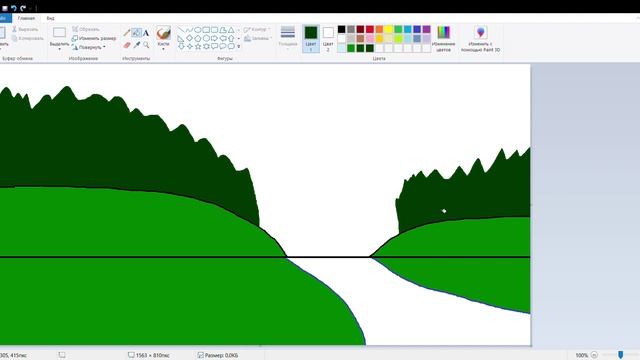
Task: Open Edit with Paint 3D
Action: coord(480,39)
